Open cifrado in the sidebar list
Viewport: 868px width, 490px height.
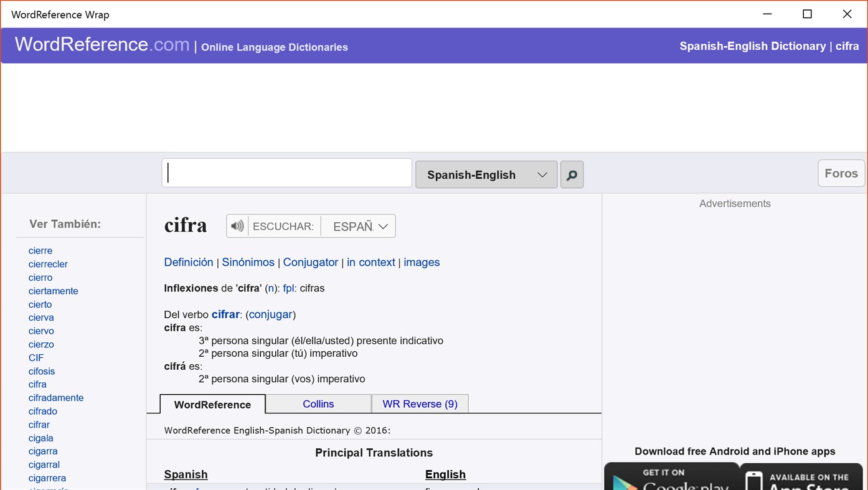[x=42, y=412]
